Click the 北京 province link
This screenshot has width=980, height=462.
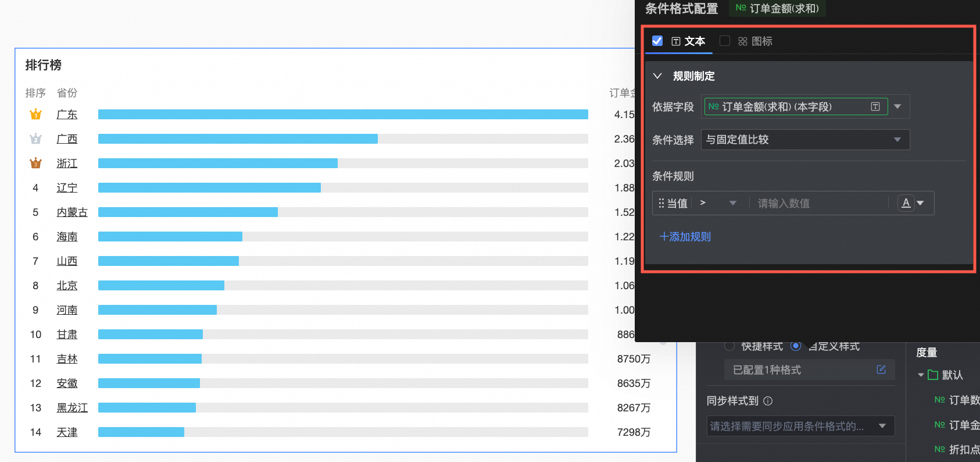[67, 286]
